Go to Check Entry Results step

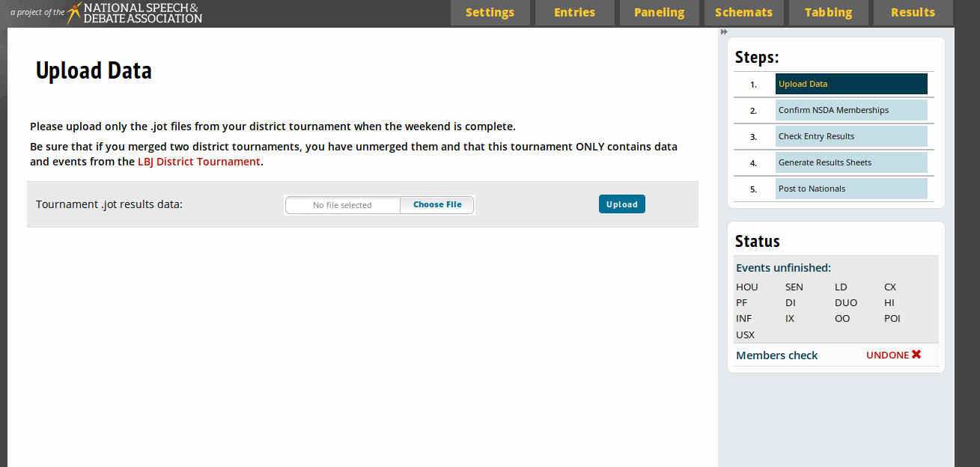850,136
